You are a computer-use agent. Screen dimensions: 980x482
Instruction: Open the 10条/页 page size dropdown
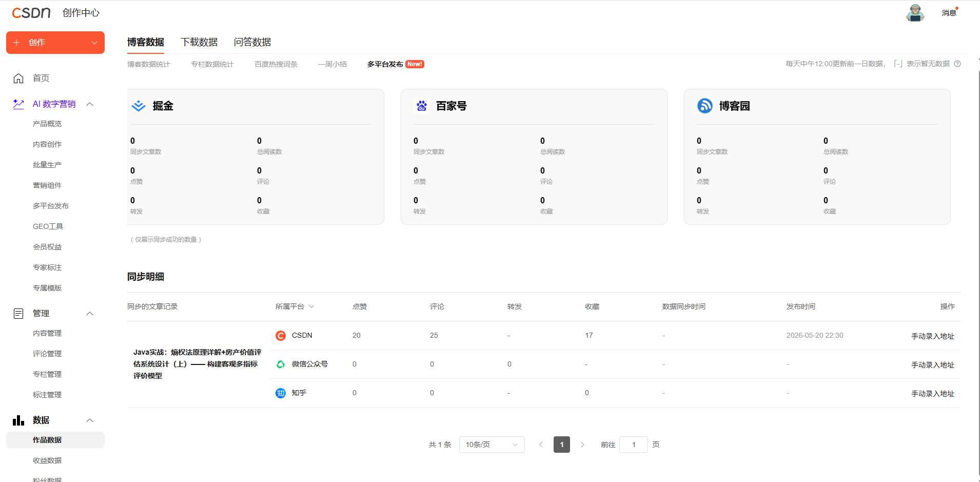tap(492, 445)
